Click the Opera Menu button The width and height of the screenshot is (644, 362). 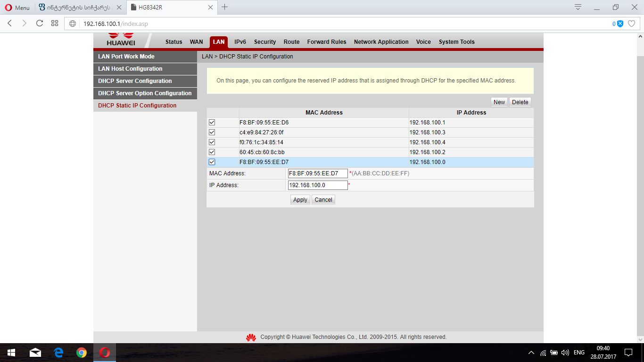17,8
